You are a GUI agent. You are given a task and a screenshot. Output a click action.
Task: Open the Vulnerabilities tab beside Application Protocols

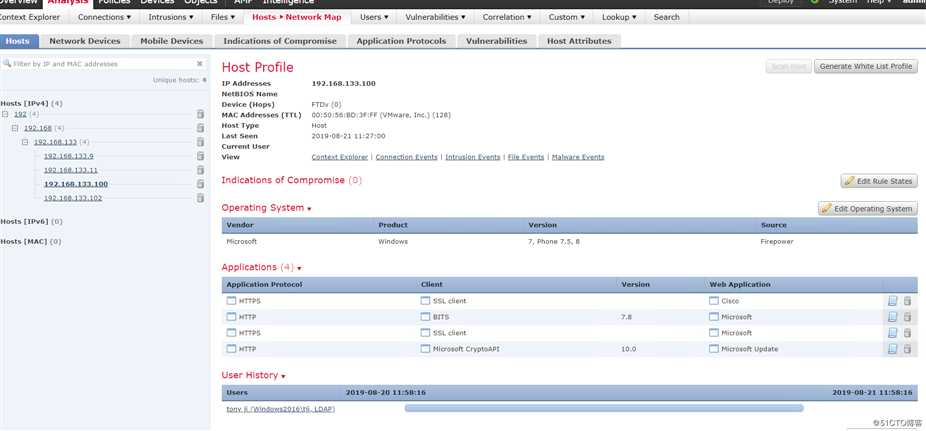pos(496,41)
